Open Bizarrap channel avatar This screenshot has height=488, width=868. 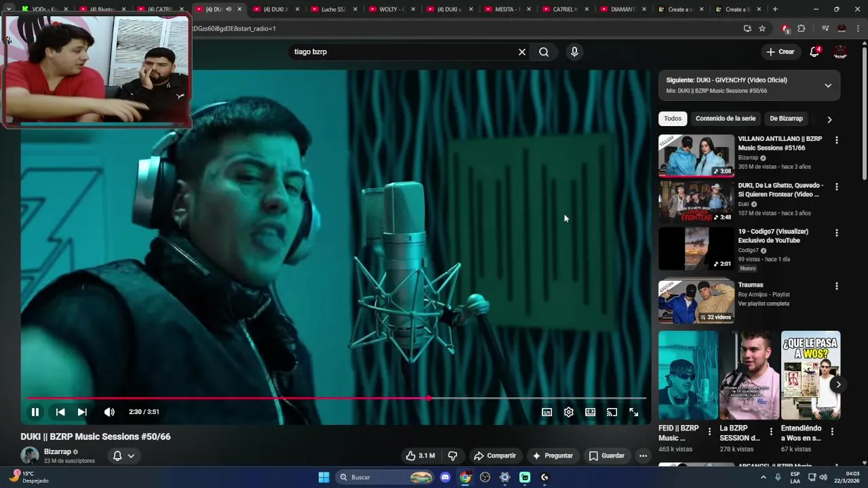[29, 455]
